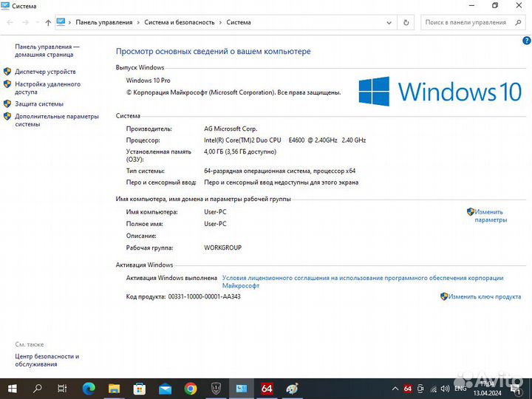
Task: Open the Windows Start menu
Action: (12, 389)
